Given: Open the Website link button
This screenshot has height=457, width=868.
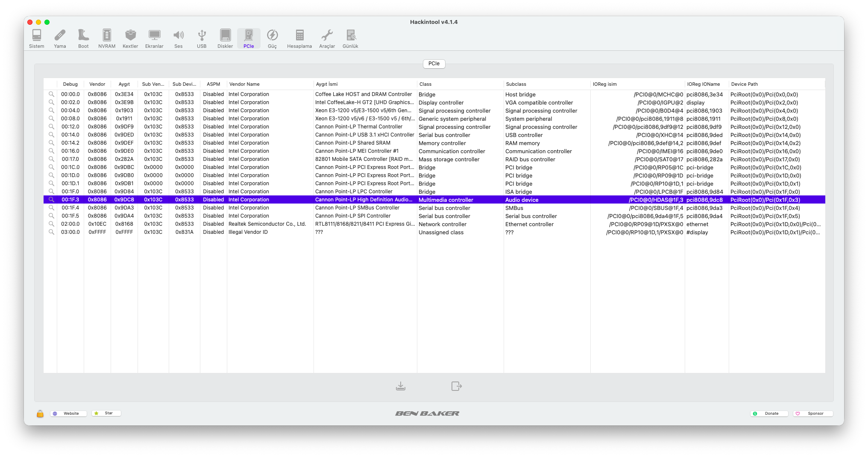Looking at the screenshot, I should [x=68, y=413].
